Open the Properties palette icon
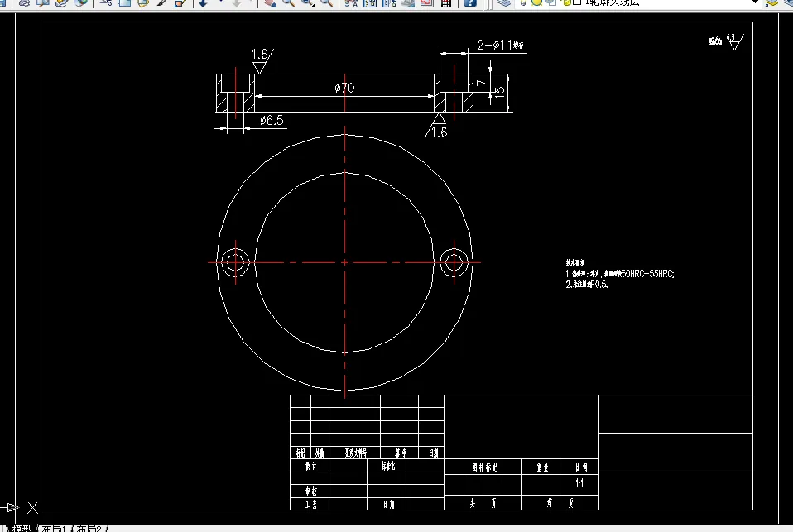This screenshot has width=793, height=532. coord(351,2)
